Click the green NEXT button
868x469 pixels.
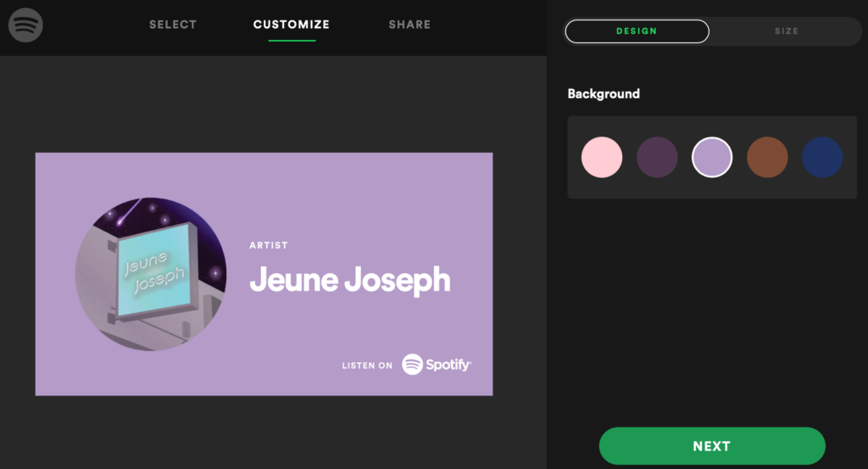712,446
